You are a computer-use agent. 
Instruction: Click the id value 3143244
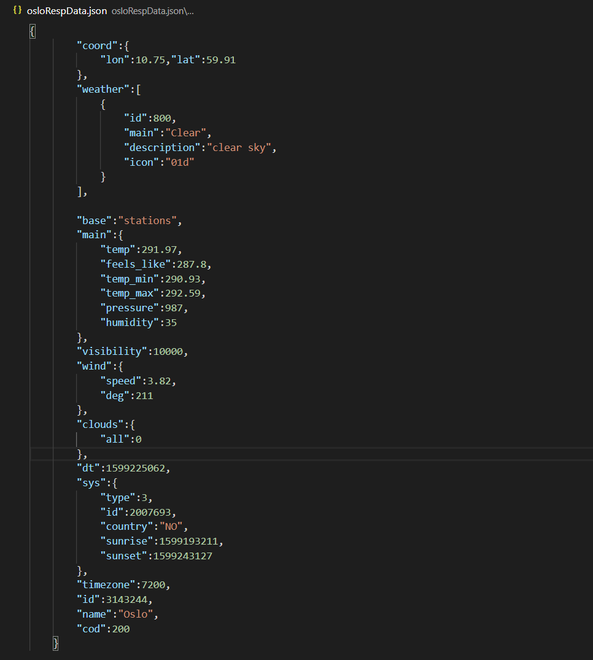(127, 599)
